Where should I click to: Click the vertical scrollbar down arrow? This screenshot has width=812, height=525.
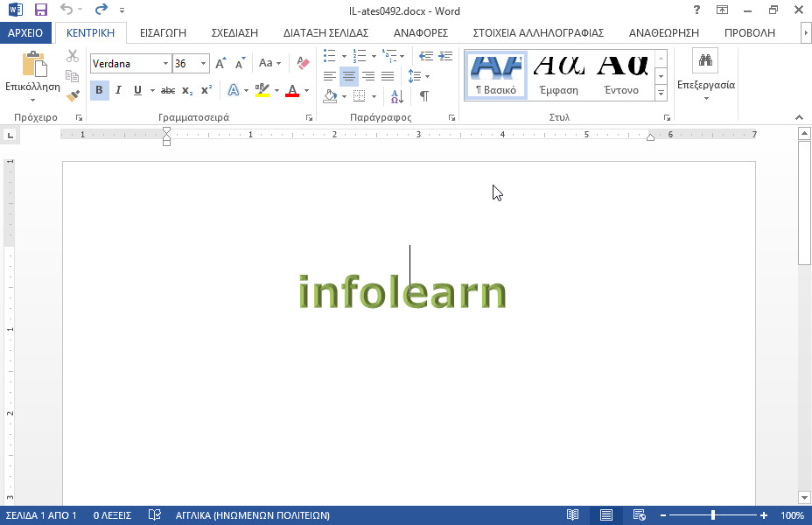click(804, 498)
